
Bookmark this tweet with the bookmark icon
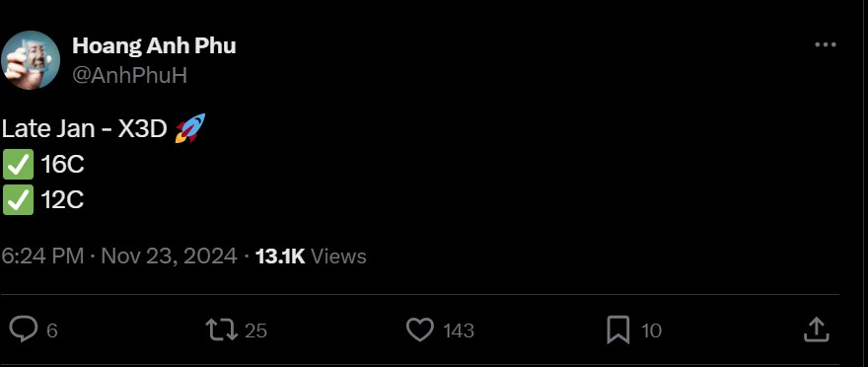click(x=617, y=330)
